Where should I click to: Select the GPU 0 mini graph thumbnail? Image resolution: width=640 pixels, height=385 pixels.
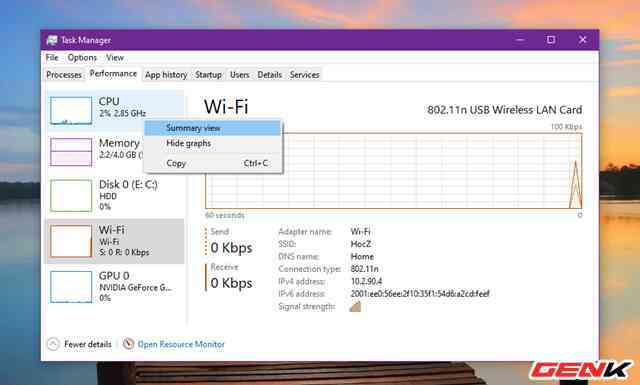click(71, 287)
